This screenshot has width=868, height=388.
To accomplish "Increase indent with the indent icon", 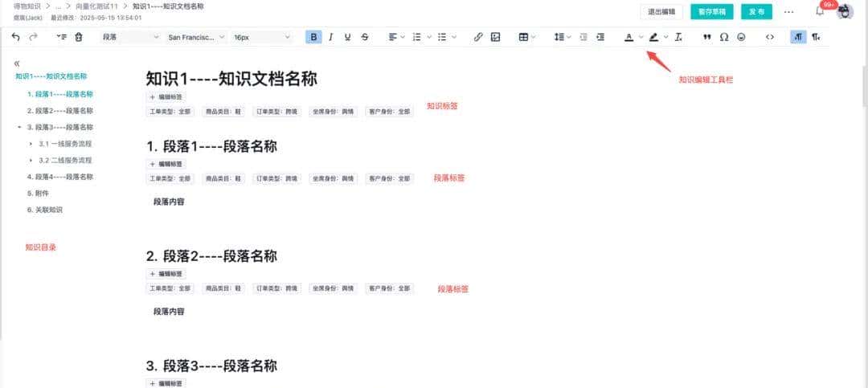I will tap(600, 37).
